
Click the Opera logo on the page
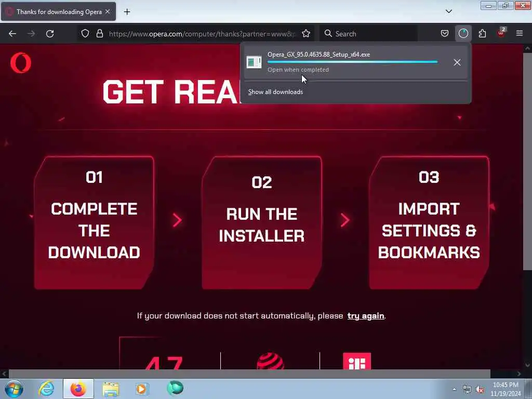coord(21,63)
